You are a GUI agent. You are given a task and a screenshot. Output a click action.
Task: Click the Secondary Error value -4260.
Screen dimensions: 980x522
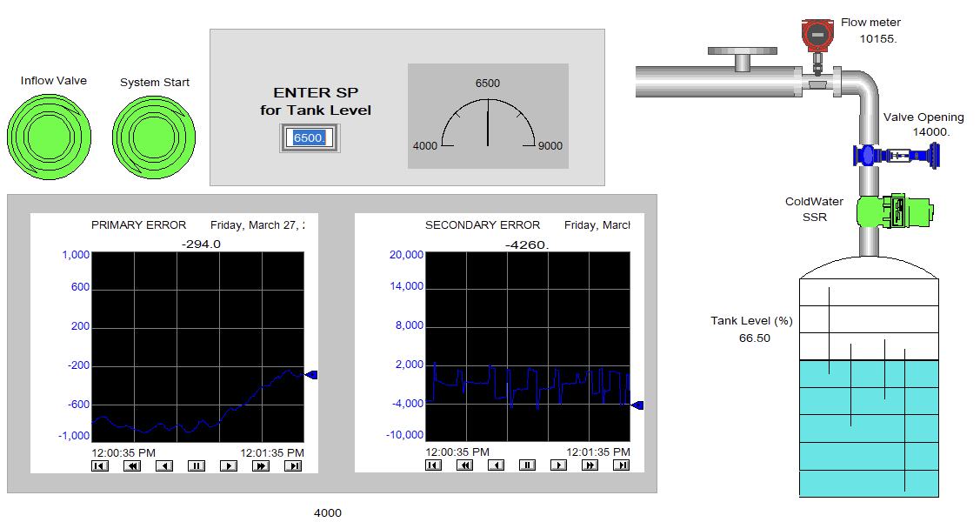click(527, 245)
